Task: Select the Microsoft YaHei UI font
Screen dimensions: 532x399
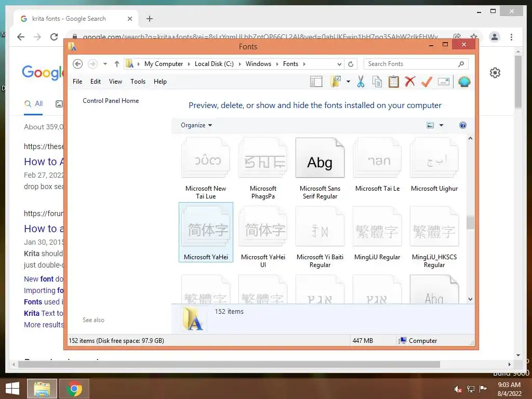Action: click(263, 237)
